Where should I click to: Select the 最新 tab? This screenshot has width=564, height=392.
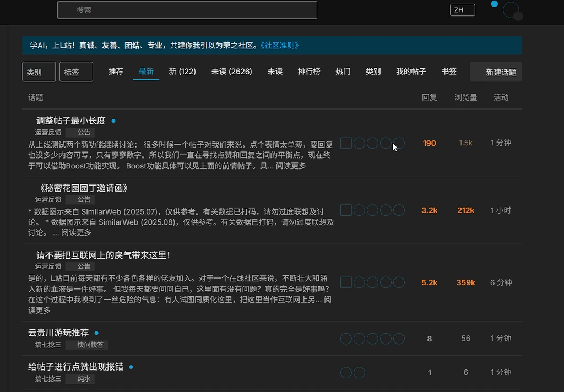[146, 72]
